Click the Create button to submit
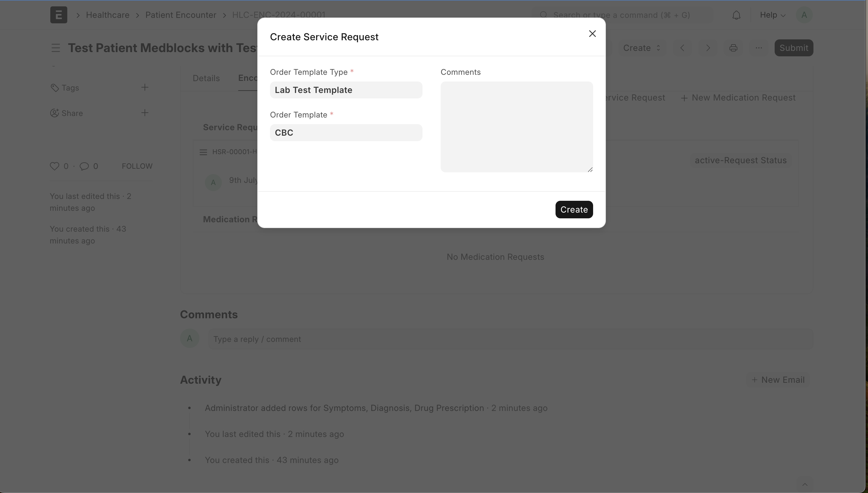The image size is (868, 493). coord(574,209)
